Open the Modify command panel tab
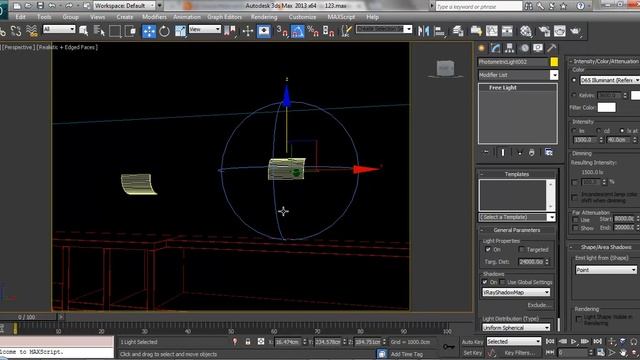The width and height of the screenshot is (640, 360). coord(496,48)
